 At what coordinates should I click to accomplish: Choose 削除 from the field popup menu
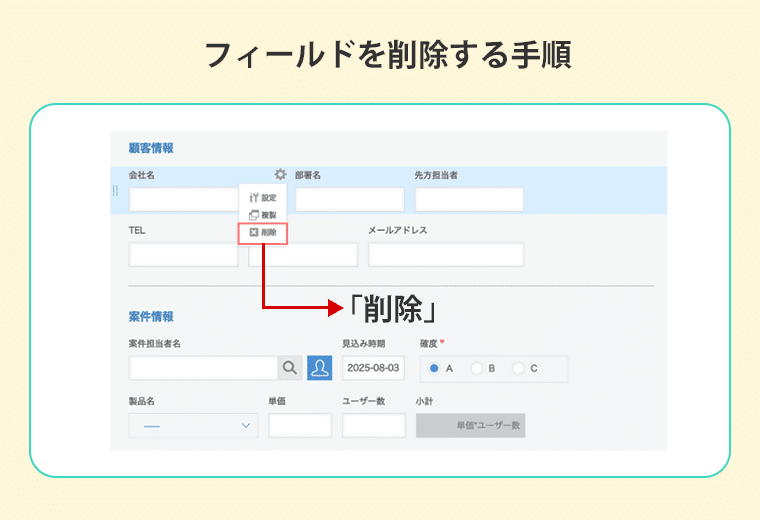tap(263, 233)
